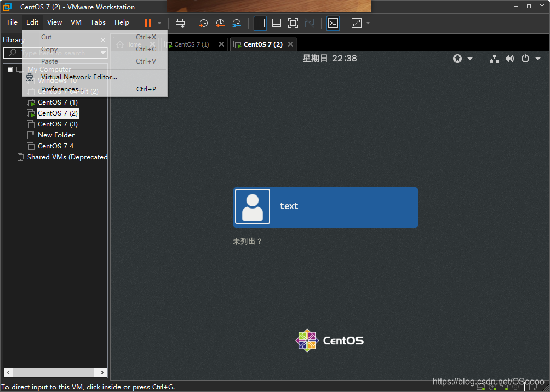The width and height of the screenshot is (550, 392).
Task: Collapse the My Computer tree node
Action: click(x=10, y=70)
